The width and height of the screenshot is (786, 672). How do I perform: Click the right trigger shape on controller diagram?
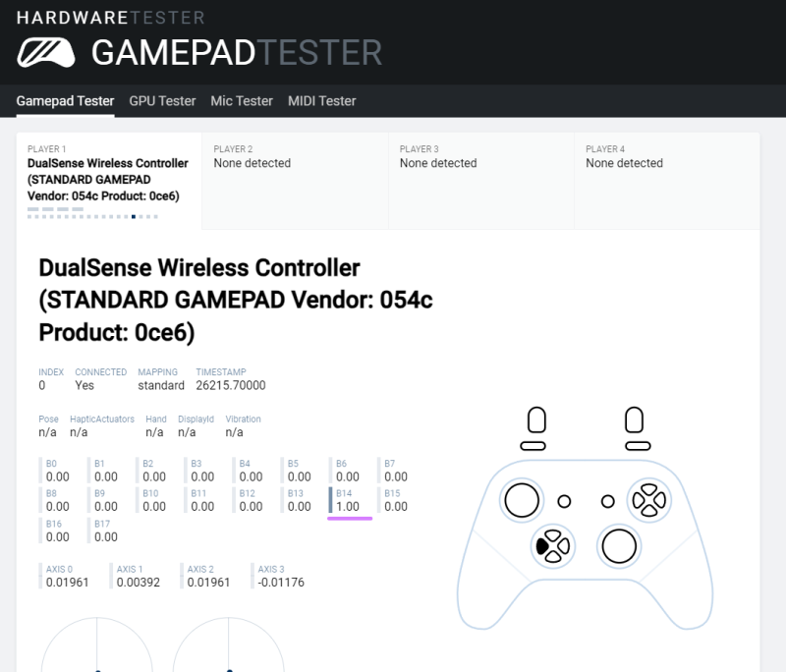tap(634, 420)
